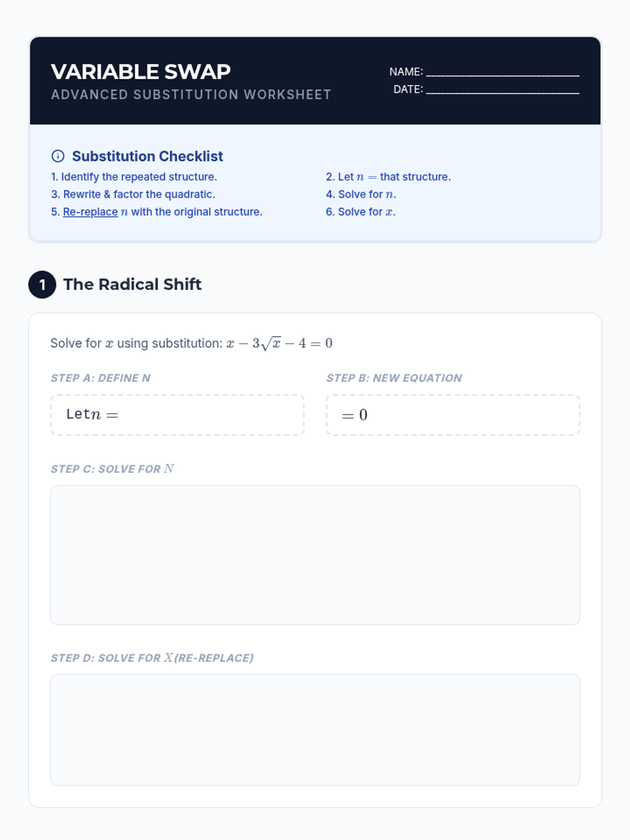Click the Step A: Define N label
This screenshot has height=840, width=630.
click(100, 378)
